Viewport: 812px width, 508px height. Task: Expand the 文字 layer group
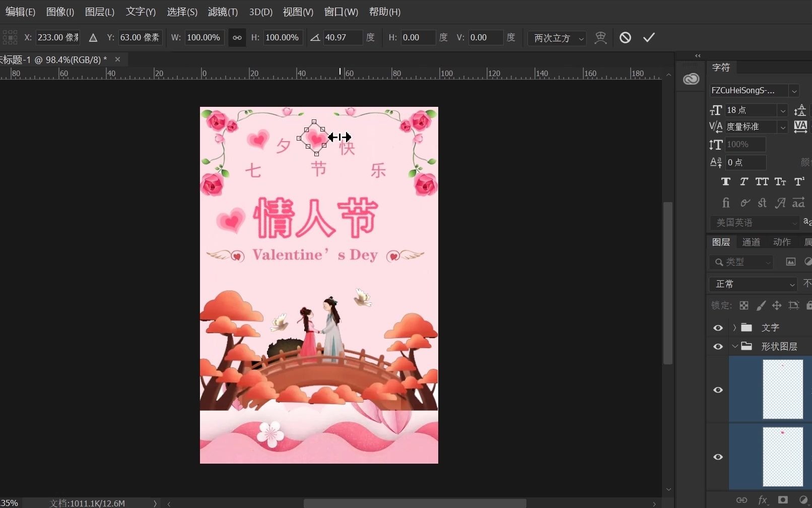[x=734, y=328]
